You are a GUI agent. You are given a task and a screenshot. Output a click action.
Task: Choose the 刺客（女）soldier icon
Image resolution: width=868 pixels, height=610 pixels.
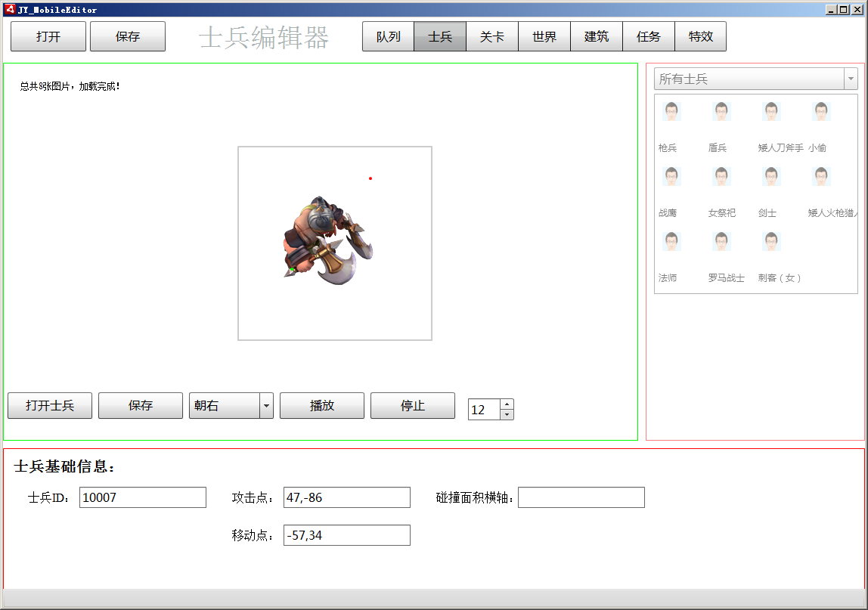coord(771,241)
